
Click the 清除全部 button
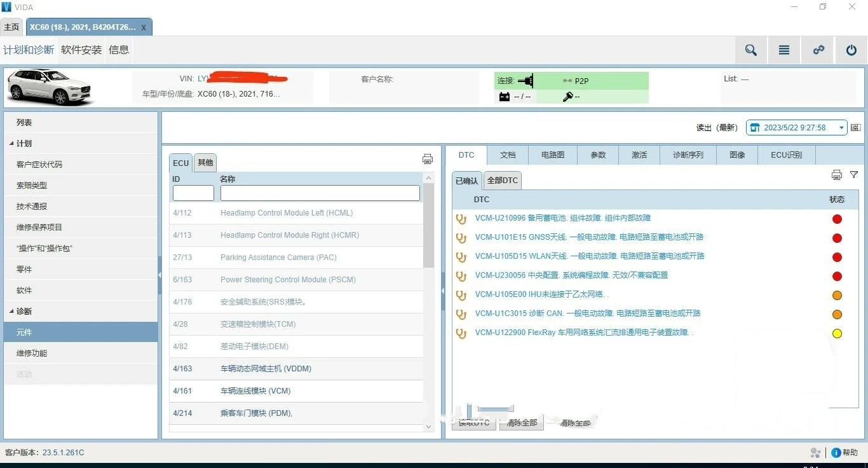click(x=522, y=423)
